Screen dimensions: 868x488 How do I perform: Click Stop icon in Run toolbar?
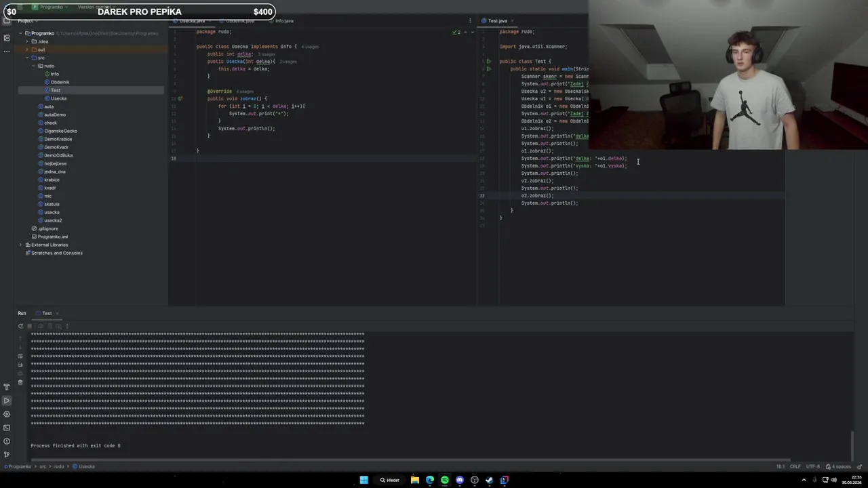point(29,326)
